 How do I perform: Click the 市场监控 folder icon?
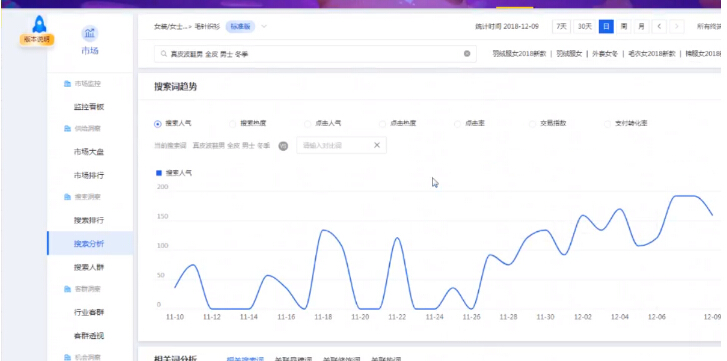pyautogui.click(x=67, y=84)
